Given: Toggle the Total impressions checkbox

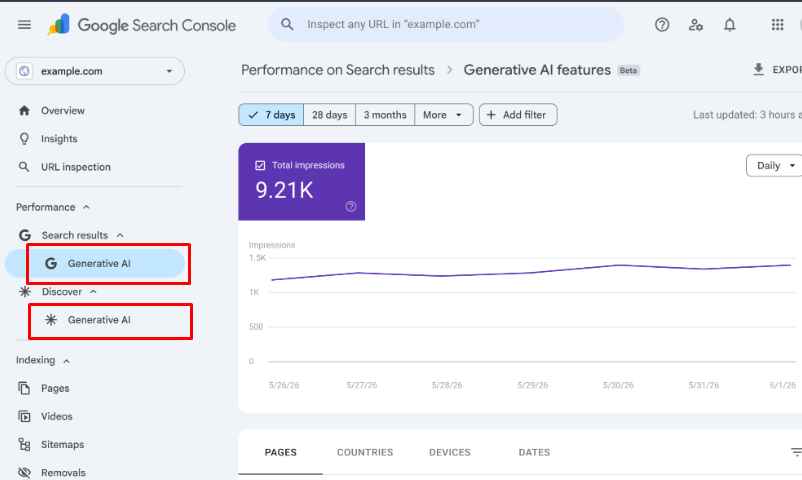Looking at the screenshot, I should pos(260,165).
